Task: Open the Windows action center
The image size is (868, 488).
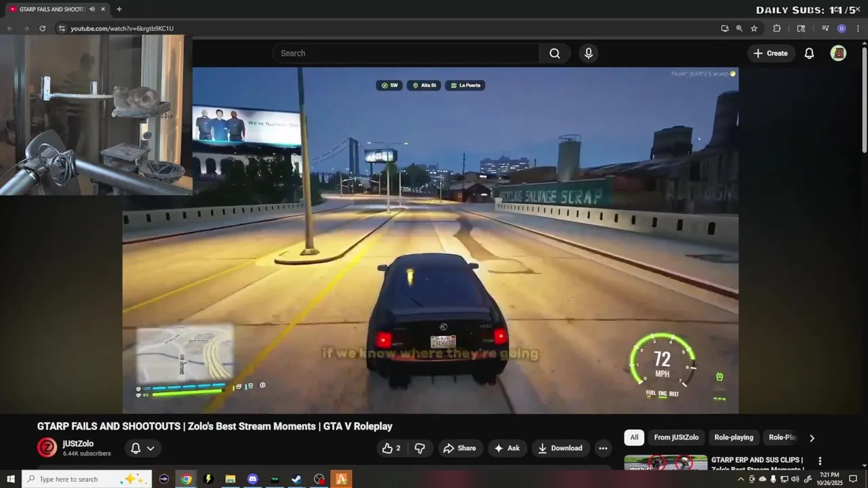Action: [x=853, y=479]
